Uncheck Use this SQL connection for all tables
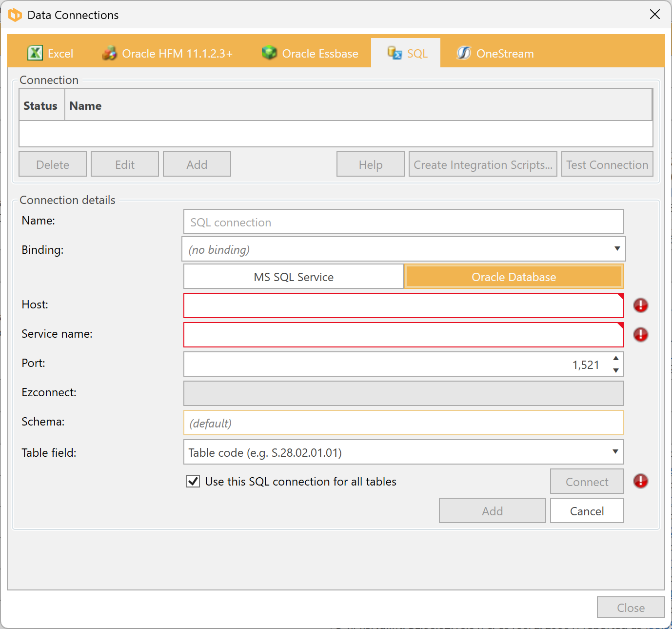The width and height of the screenshot is (672, 629). click(x=193, y=482)
